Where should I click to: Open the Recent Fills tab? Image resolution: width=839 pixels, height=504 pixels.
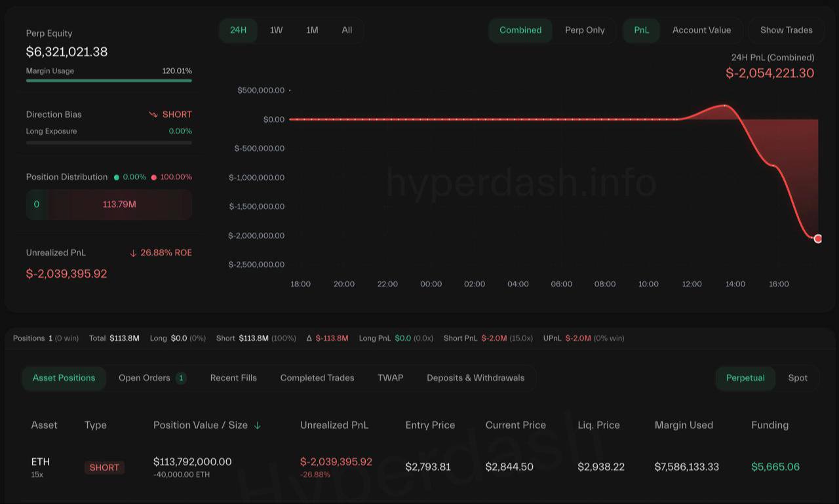[x=233, y=378]
